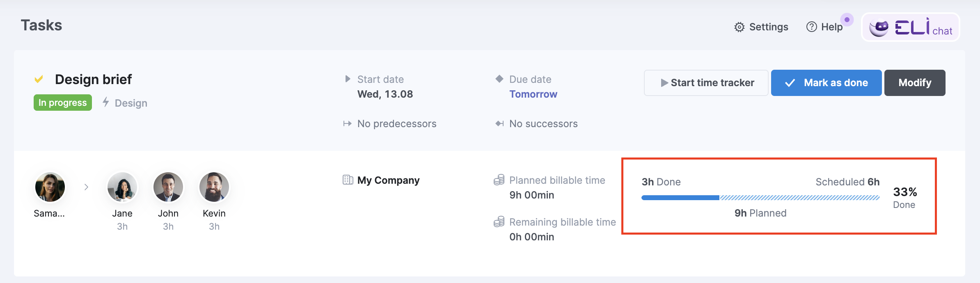Click Kevin's avatar photo
Screen dimensions: 980x283
pos(214,187)
